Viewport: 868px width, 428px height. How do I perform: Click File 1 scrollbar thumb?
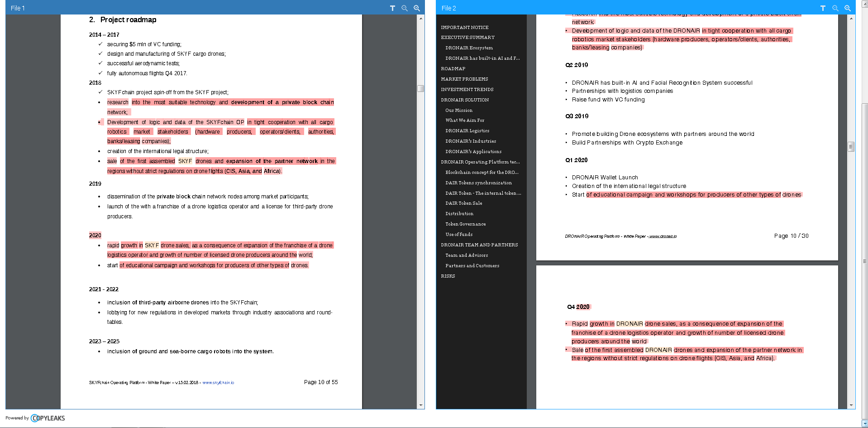(x=421, y=88)
